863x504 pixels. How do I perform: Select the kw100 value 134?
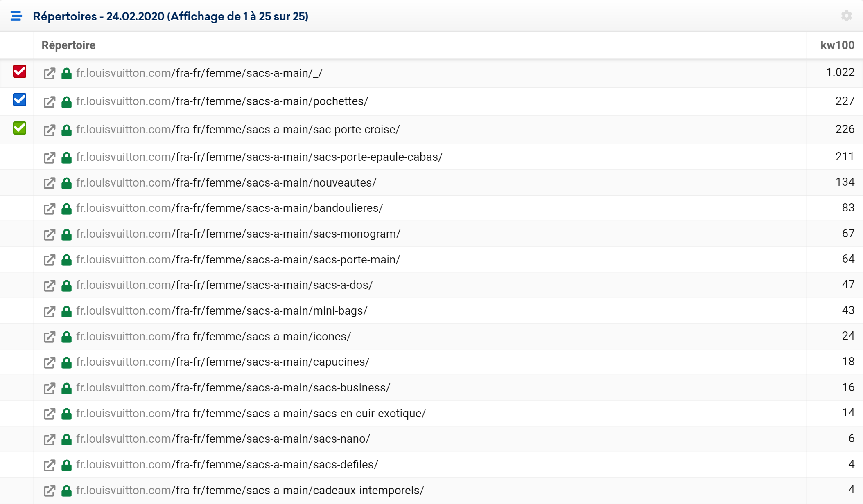click(845, 182)
